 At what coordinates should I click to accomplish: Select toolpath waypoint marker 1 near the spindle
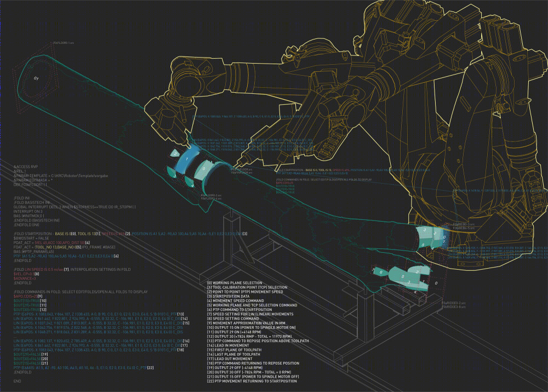pyautogui.click(x=187, y=159)
